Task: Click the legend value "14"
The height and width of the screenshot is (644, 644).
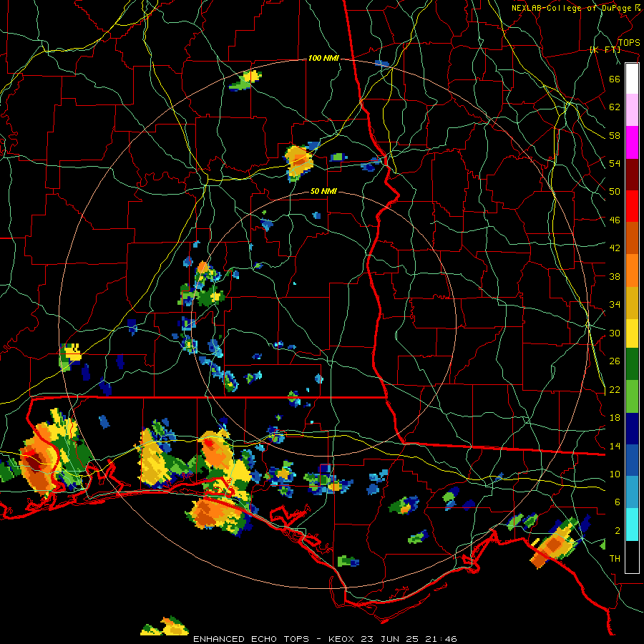Action: (615, 446)
